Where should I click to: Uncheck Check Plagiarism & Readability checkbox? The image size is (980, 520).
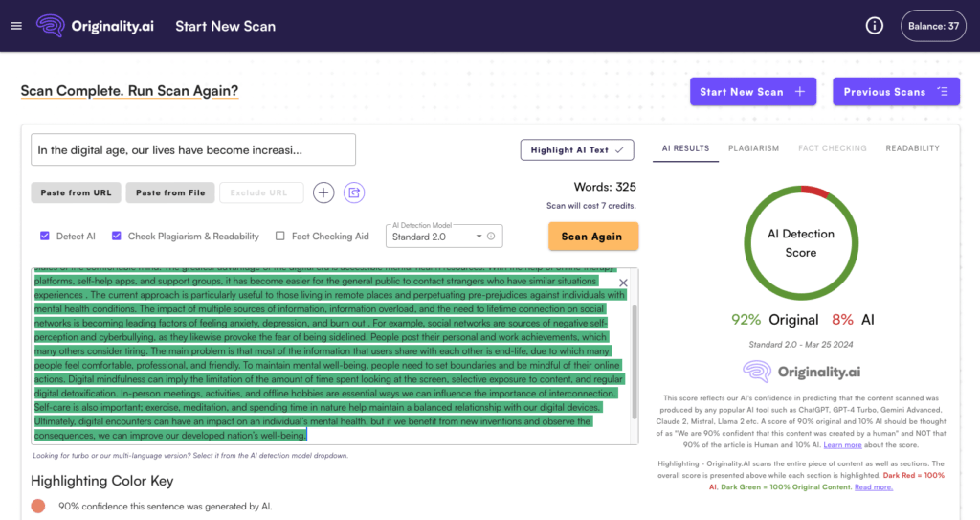pos(116,236)
